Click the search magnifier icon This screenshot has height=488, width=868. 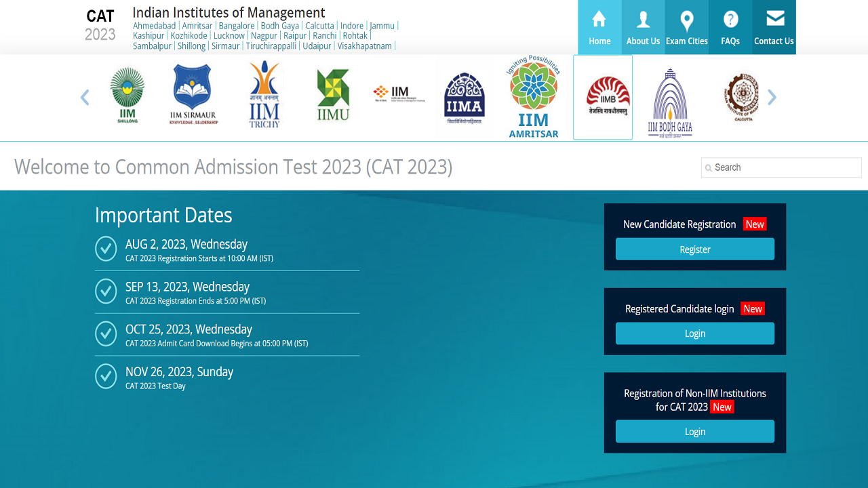pyautogui.click(x=709, y=167)
